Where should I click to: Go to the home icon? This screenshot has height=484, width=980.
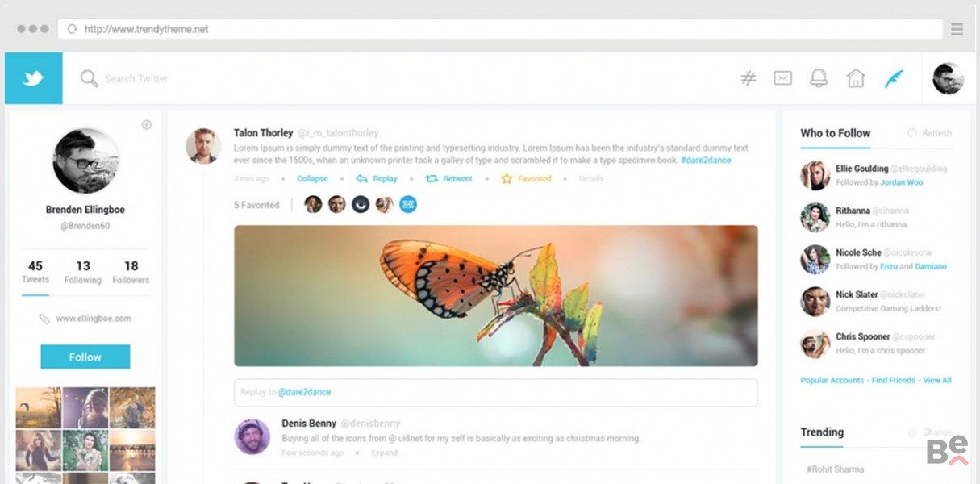[856, 78]
